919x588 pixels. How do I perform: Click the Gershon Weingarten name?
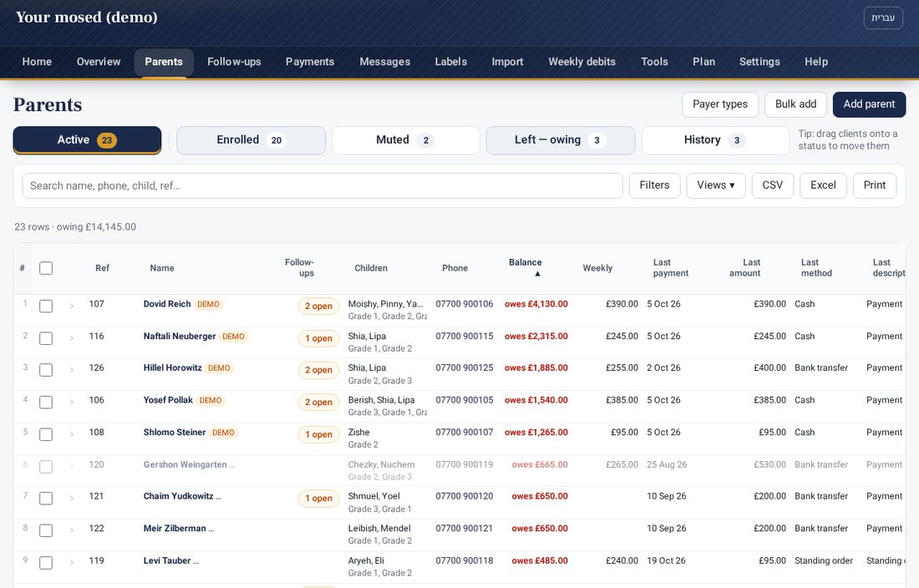coord(185,464)
